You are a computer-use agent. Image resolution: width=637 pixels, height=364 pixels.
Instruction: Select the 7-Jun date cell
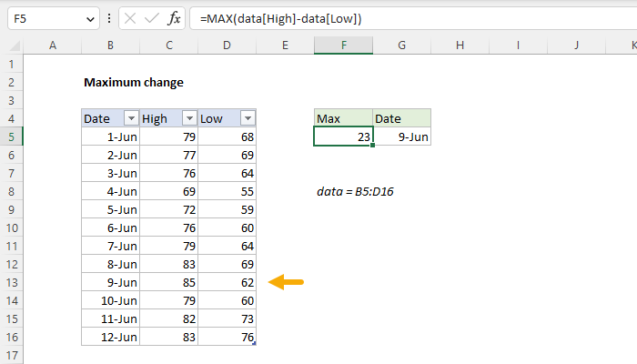click(110, 247)
